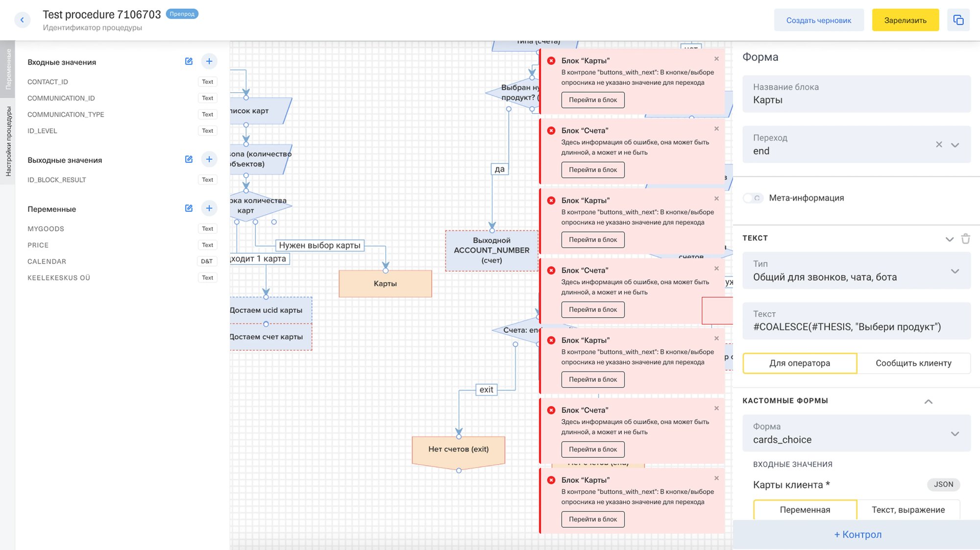
Task: Click the CALENDAR variable
Action: (47, 261)
